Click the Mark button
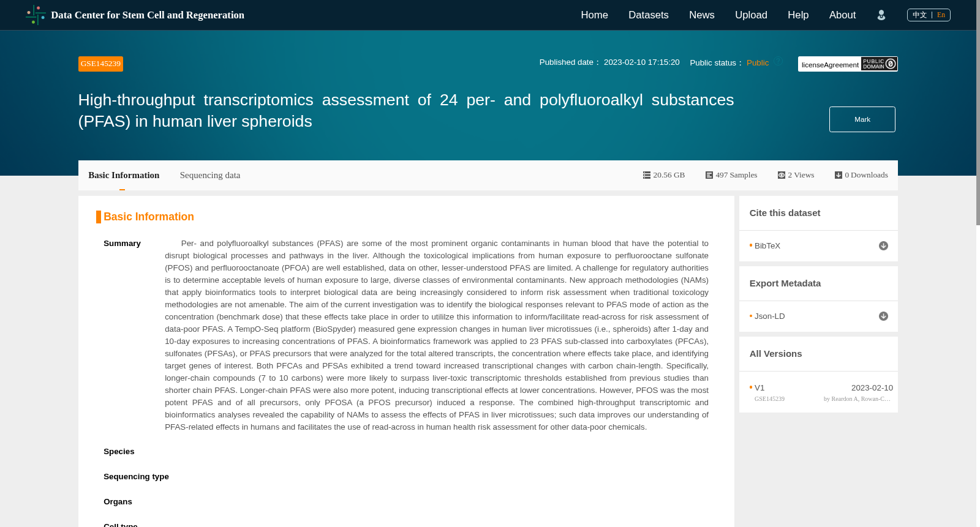Image resolution: width=980 pixels, height=527 pixels. click(862, 119)
